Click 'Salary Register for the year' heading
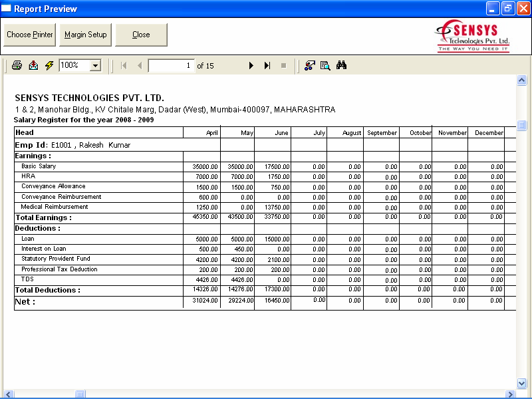Viewport: 532px width, 399px height. 84,120
